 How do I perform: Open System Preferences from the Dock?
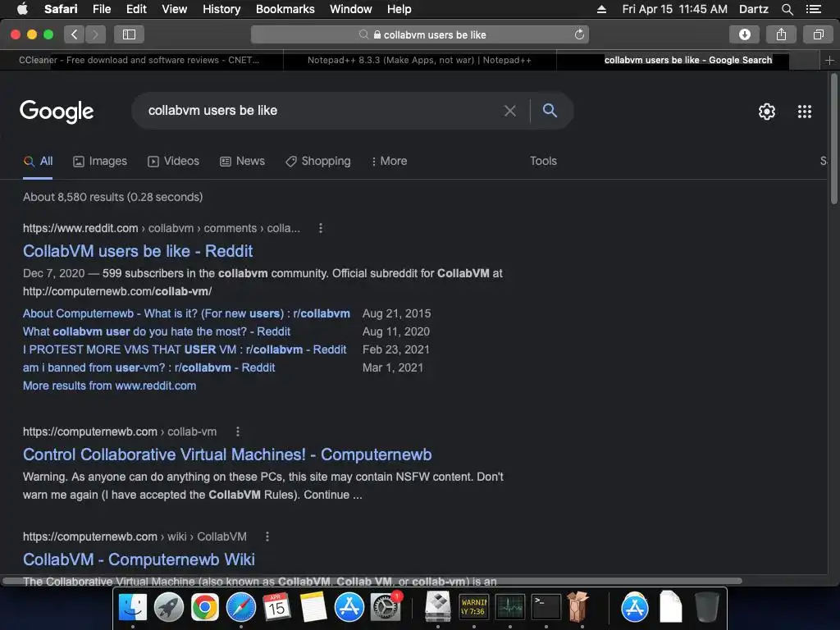coord(386,607)
